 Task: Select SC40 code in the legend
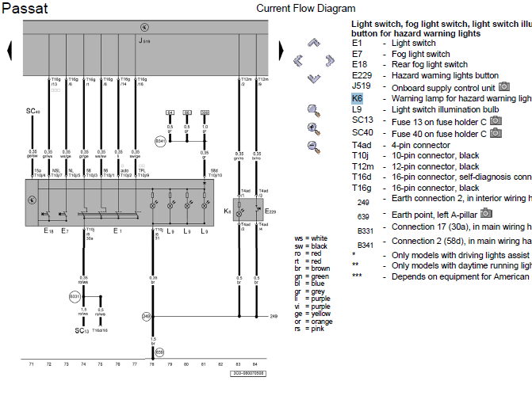click(362, 132)
